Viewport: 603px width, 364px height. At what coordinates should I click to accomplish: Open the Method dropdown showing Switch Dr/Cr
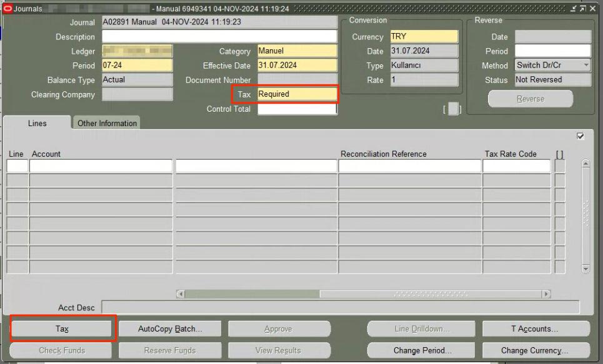(x=552, y=65)
